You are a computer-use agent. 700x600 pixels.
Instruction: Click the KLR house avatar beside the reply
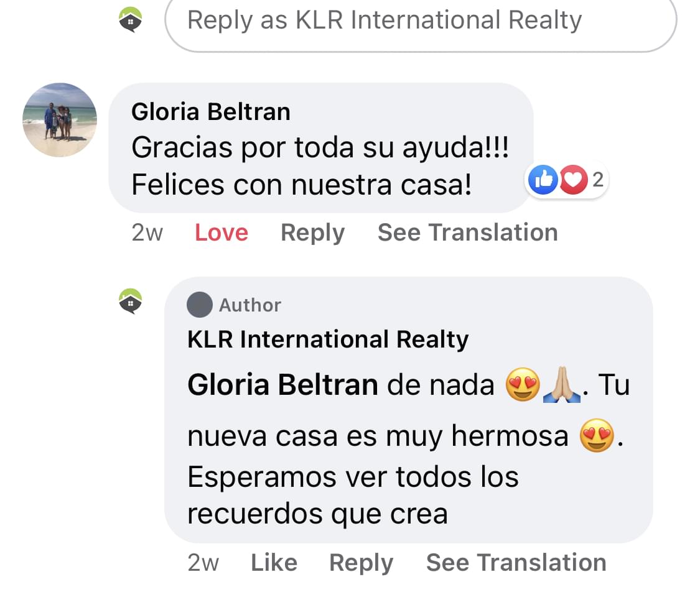(x=130, y=302)
